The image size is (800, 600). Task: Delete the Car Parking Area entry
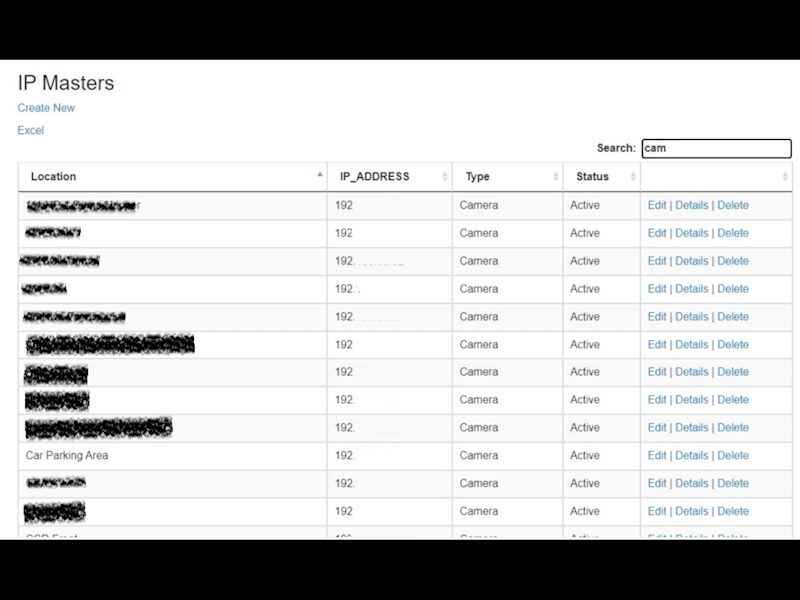click(733, 456)
